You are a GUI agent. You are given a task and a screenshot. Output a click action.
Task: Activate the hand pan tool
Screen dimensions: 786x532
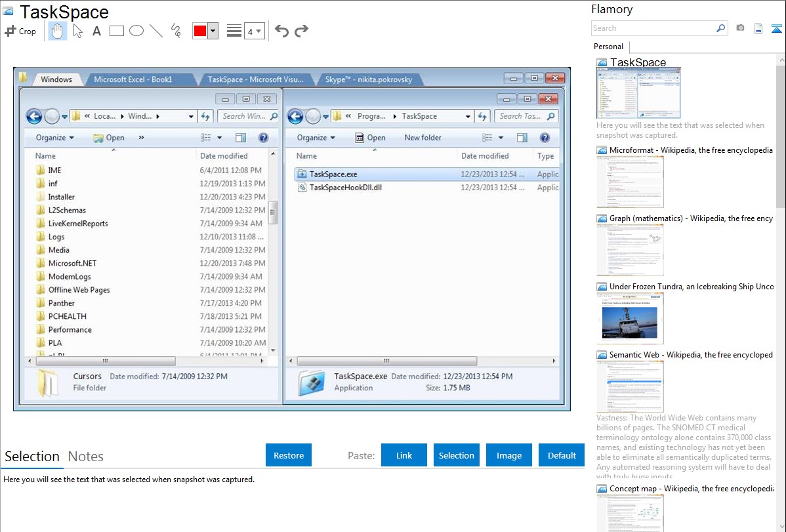pyautogui.click(x=57, y=31)
